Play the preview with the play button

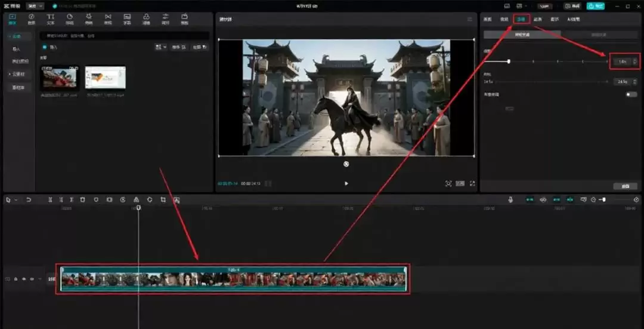click(346, 183)
